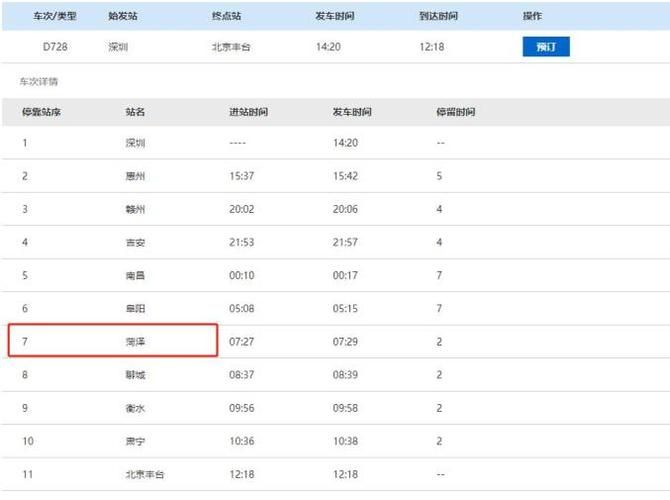This screenshot has height=500, width=670.
Task: Click arrival time 05:08 for 阜阳
Action: (x=241, y=309)
